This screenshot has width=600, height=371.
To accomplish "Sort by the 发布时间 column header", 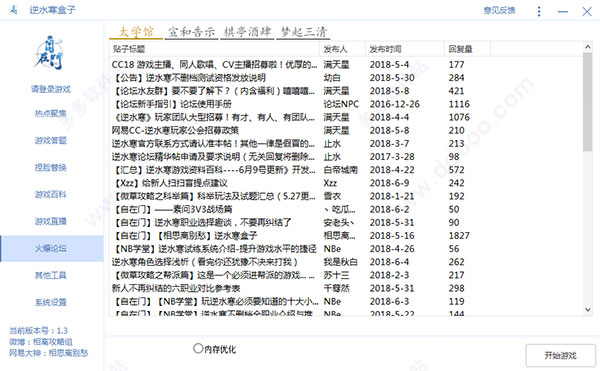I will coord(405,49).
